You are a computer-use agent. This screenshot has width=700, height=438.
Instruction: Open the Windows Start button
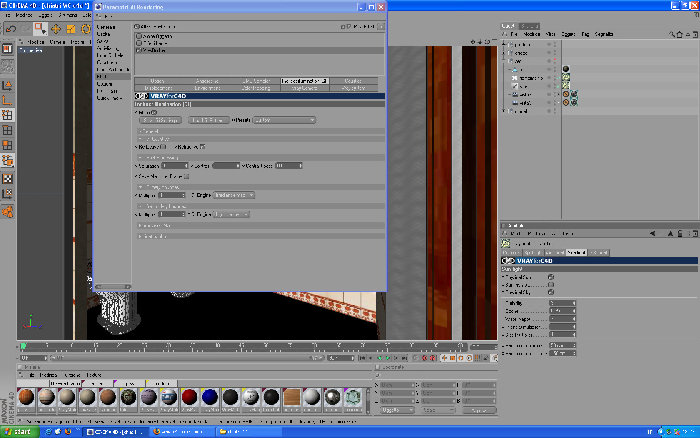(x=19, y=432)
